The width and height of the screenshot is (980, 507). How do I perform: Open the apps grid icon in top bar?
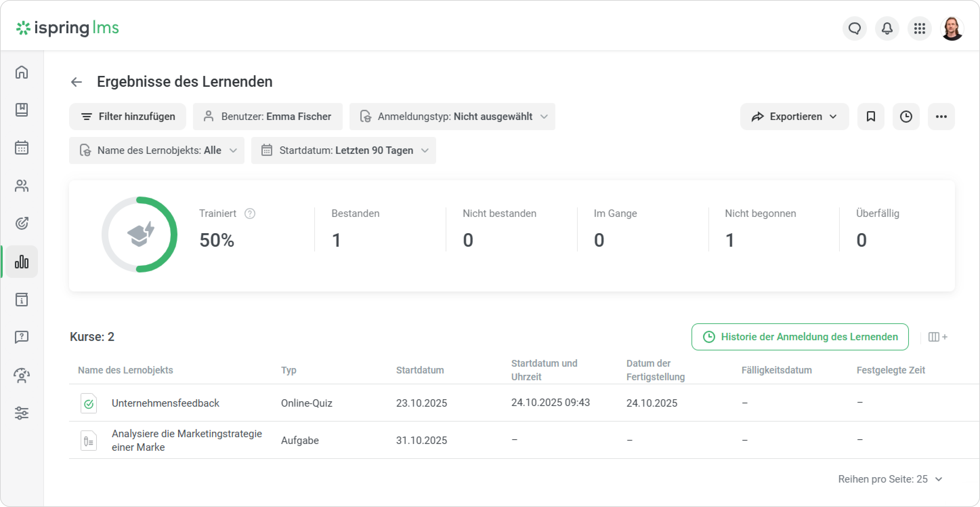coord(919,28)
